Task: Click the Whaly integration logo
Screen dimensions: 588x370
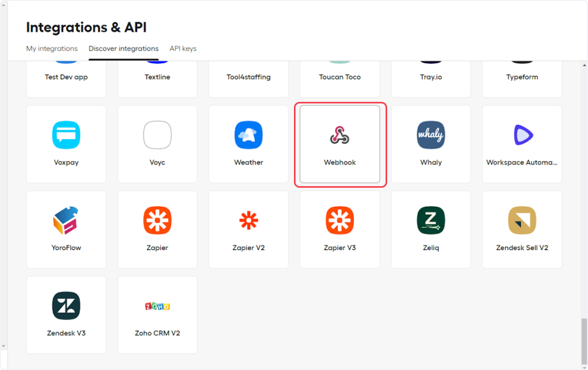Action: point(431,135)
